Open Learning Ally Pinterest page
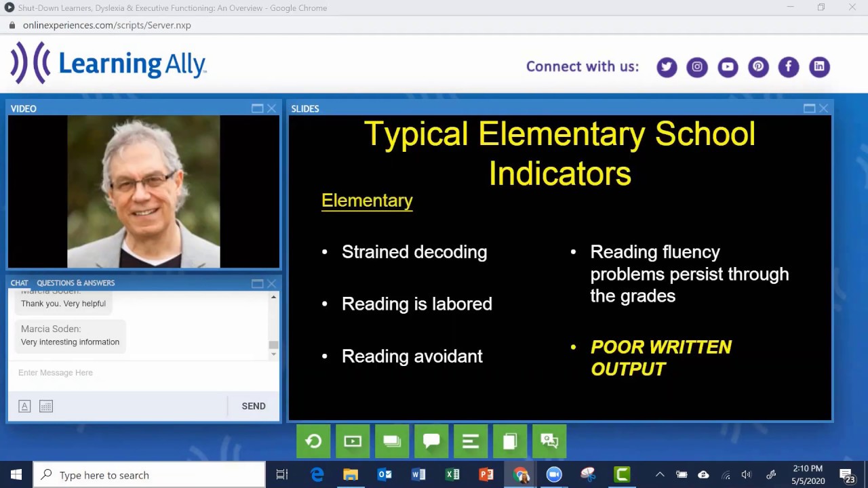 click(x=758, y=66)
